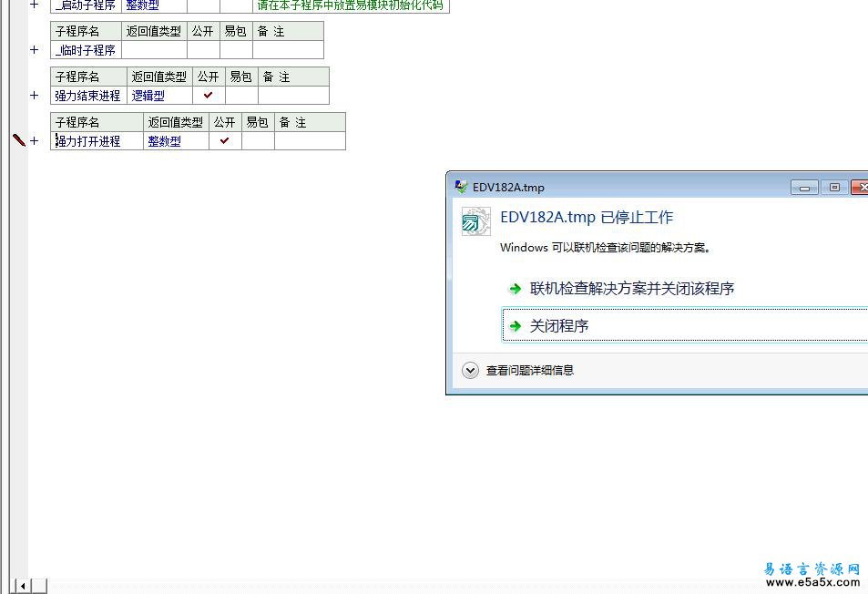Expand 查看问题详细信息 chevron

[471, 370]
